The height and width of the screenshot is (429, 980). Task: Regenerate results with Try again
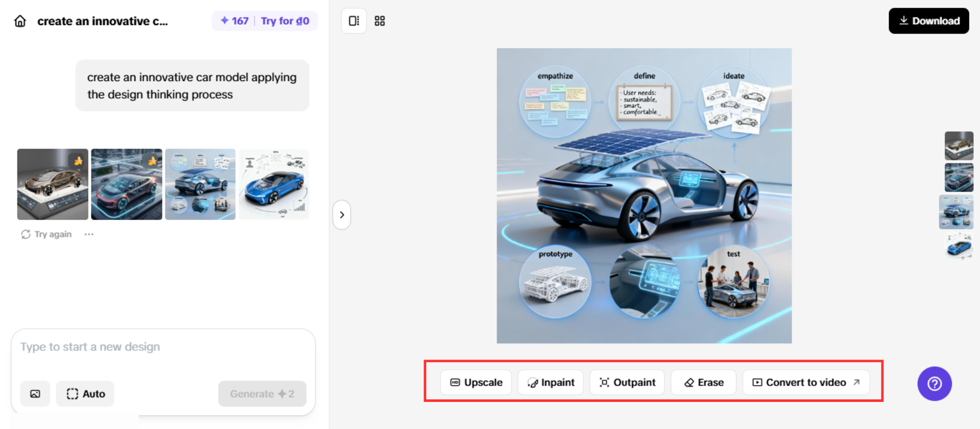[x=46, y=234]
